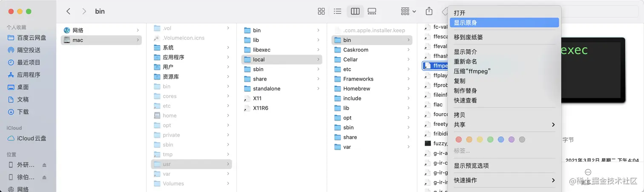
Task: Open the 用户 folder
Action: (191, 67)
